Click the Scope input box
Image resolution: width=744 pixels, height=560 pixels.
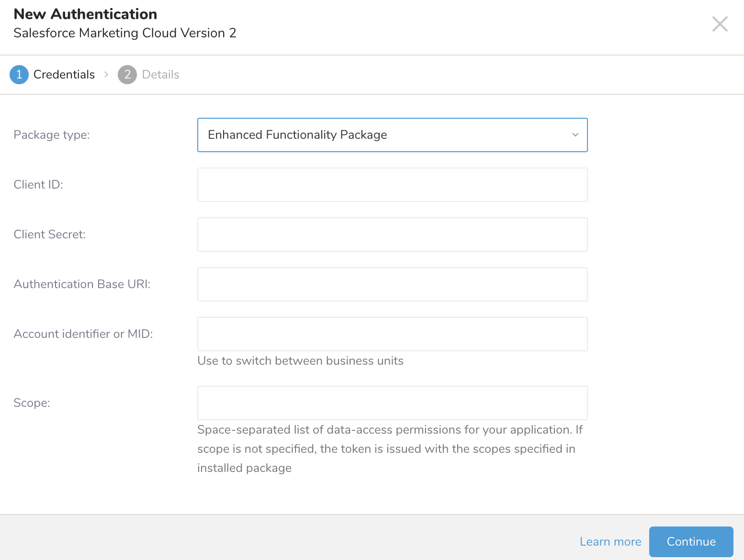point(392,403)
